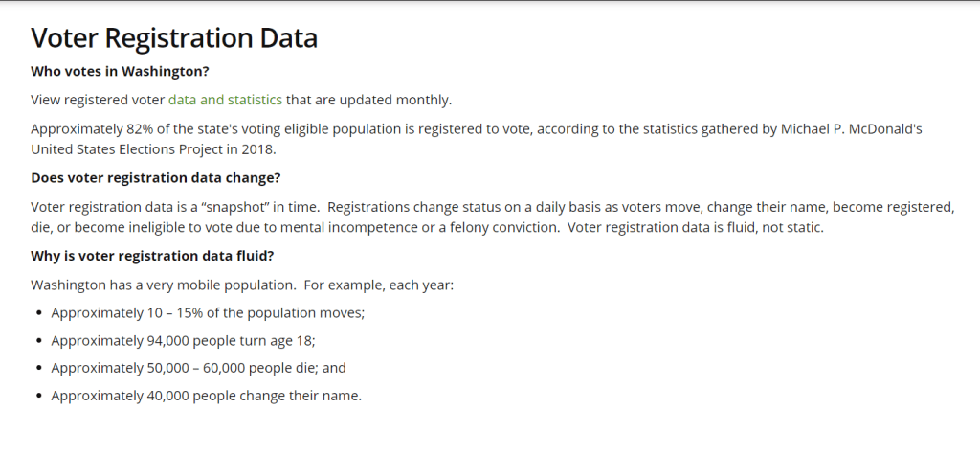Click the "View registered voter" text
980x456 pixels.
coord(98,100)
